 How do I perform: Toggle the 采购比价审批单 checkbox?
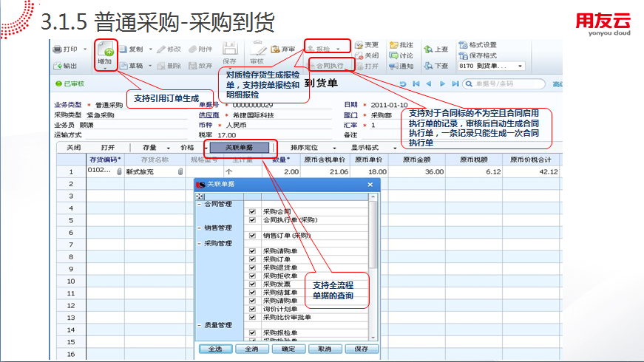point(252,317)
